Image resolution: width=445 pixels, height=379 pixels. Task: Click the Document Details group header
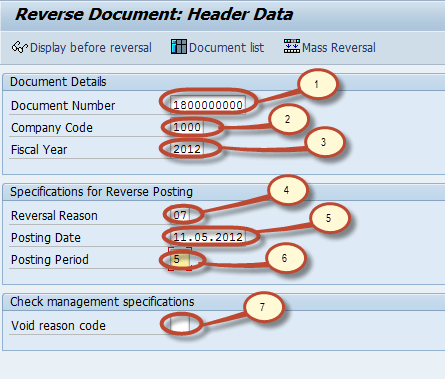pyautogui.click(x=58, y=82)
